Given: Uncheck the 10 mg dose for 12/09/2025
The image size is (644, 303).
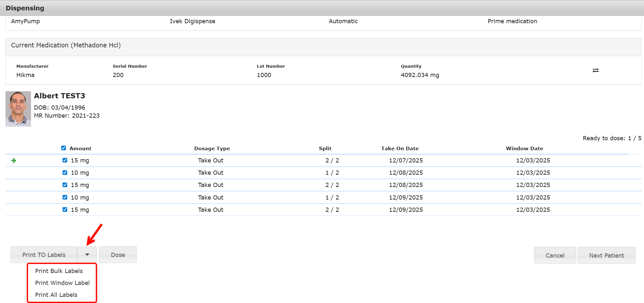Looking at the screenshot, I should 65,197.
